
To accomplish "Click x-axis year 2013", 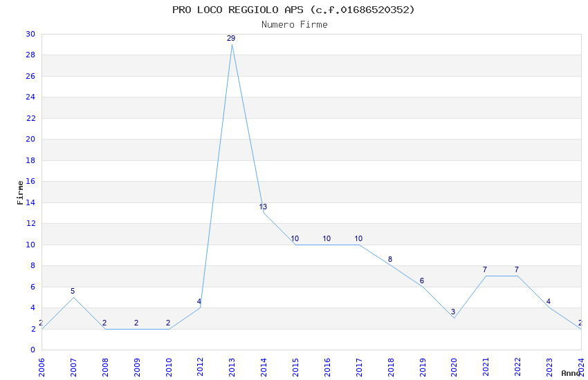I will point(232,367).
